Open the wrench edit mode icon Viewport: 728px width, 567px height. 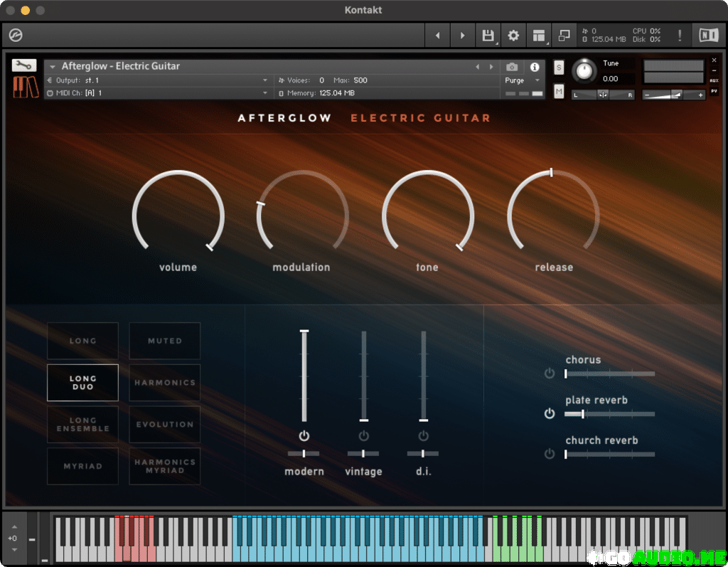click(x=24, y=65)
